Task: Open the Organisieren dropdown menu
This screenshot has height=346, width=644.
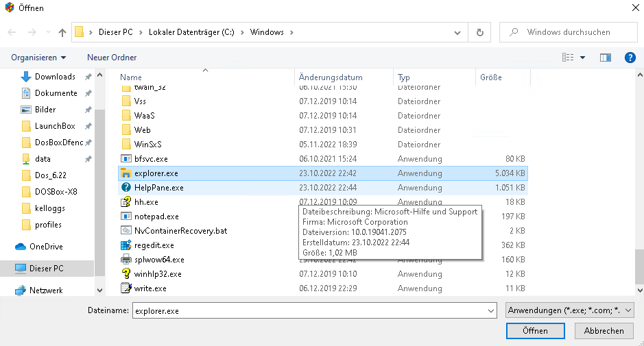Action: coord(38,58)
